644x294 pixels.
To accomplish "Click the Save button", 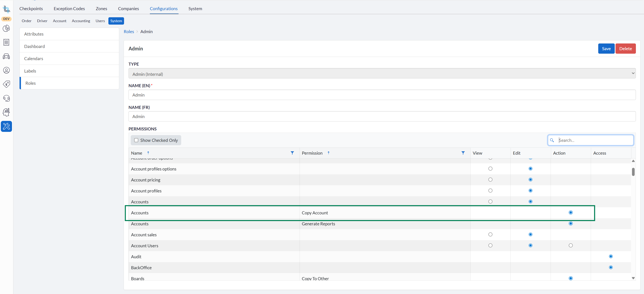I will pos(606,49).
